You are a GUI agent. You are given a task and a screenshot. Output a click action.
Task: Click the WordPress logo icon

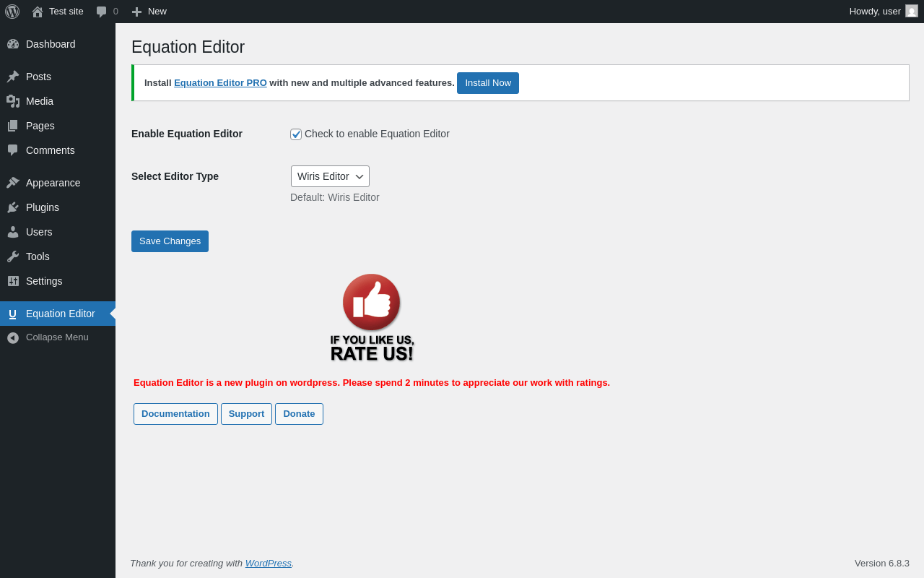[12, 12]
